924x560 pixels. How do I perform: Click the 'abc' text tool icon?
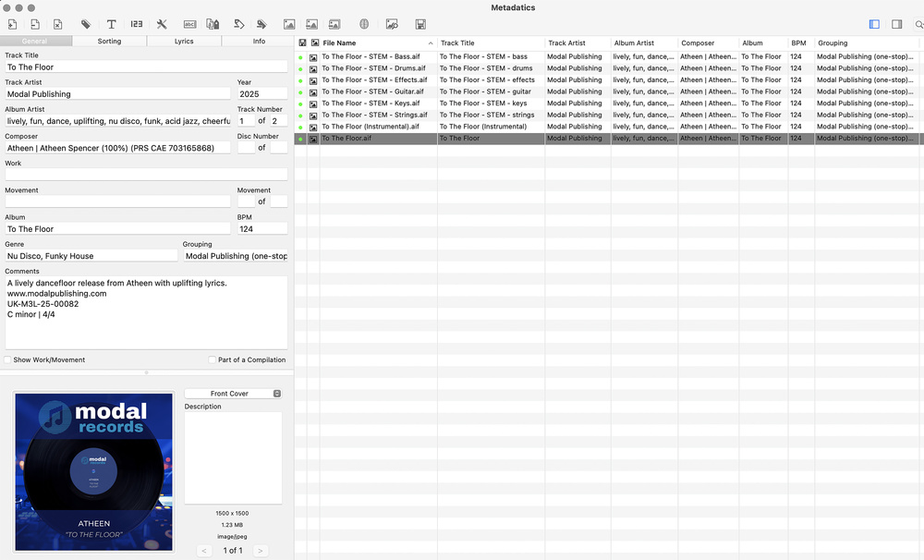[x=189, y=24]
